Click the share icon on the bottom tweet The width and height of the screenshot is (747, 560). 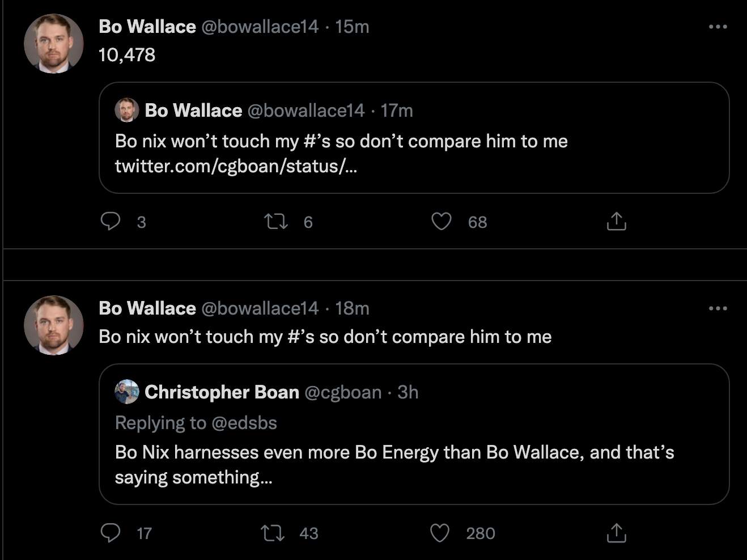pyautogui.click(x=616, y=533)
